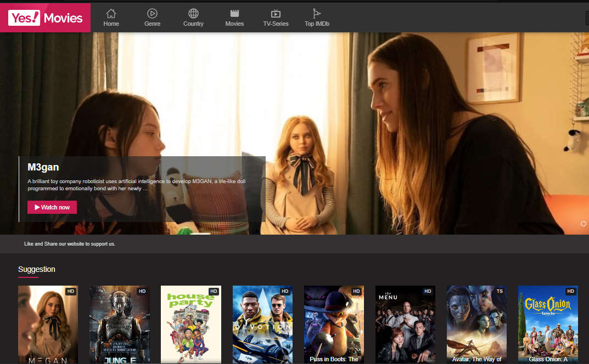Click the HD badge on JUNG_E poster
The image size is (589, 364).
[142, 291]
